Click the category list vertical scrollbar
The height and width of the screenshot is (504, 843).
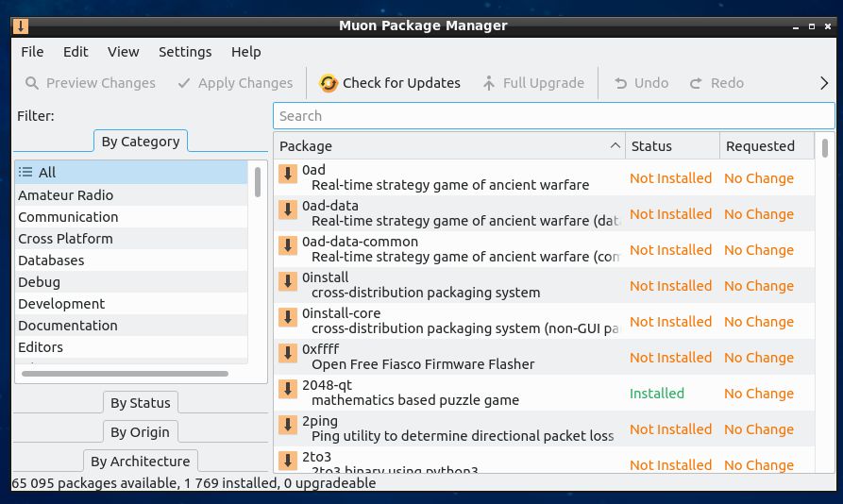point(258,182)
